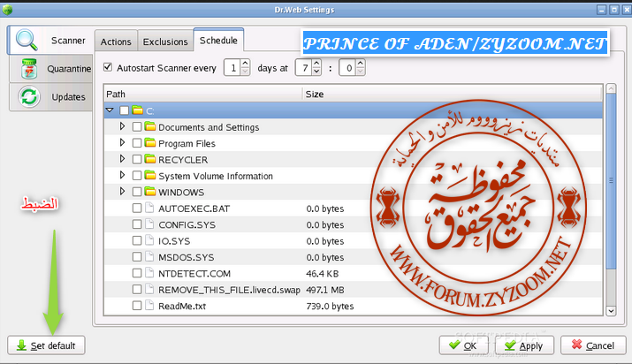632x364 pixels.
Task: Check the MSDOS.SYS checkbox
Action: coord(137,256)
